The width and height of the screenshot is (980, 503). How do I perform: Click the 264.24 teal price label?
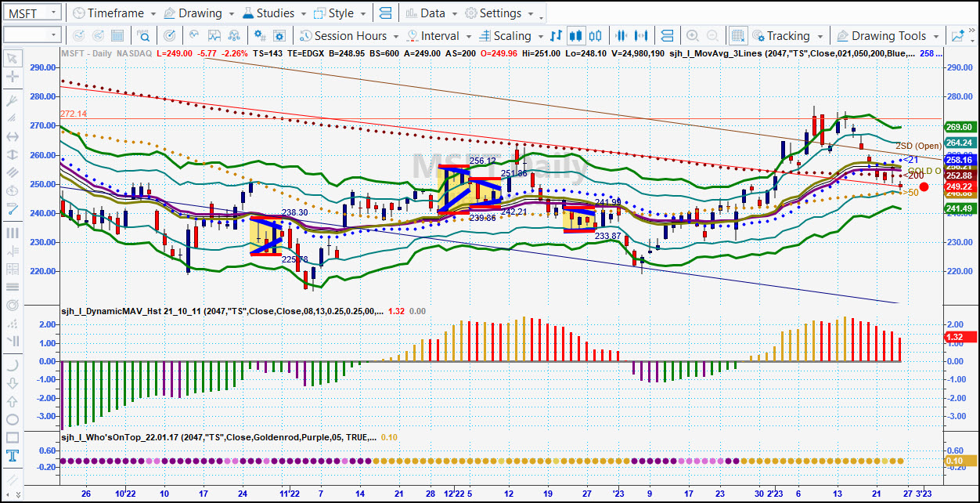[959, 143]
